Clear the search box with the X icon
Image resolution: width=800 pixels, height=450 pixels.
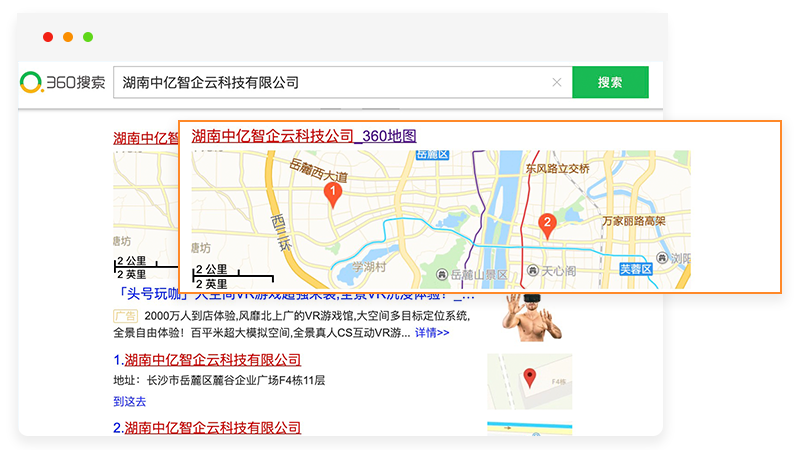557,82
